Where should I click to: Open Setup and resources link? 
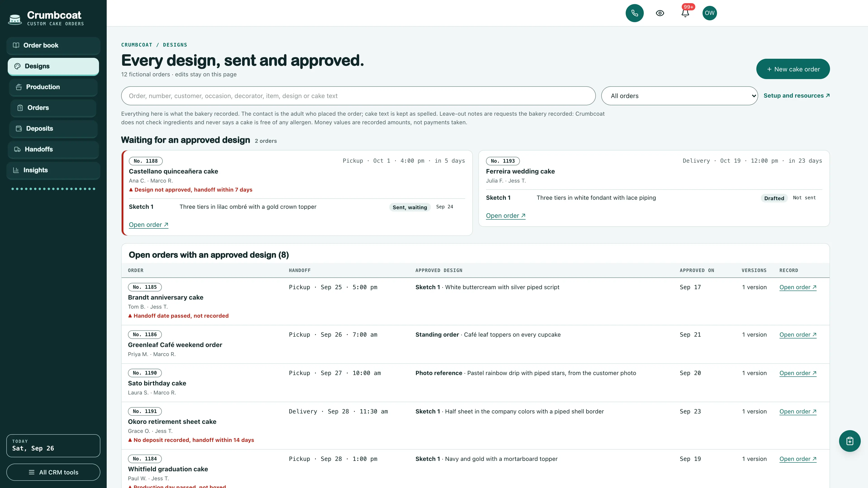point(797,96)
